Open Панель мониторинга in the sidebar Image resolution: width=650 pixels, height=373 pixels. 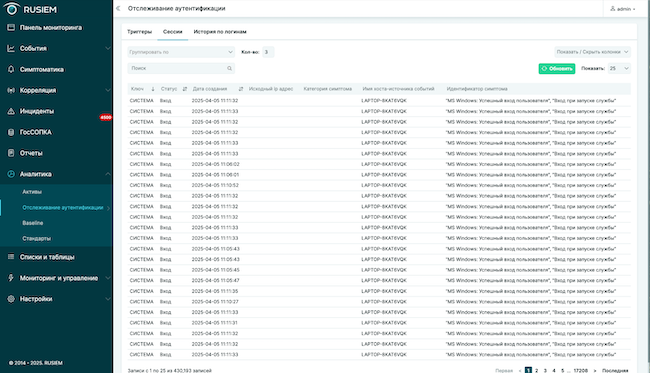click(x=51, y=27)
